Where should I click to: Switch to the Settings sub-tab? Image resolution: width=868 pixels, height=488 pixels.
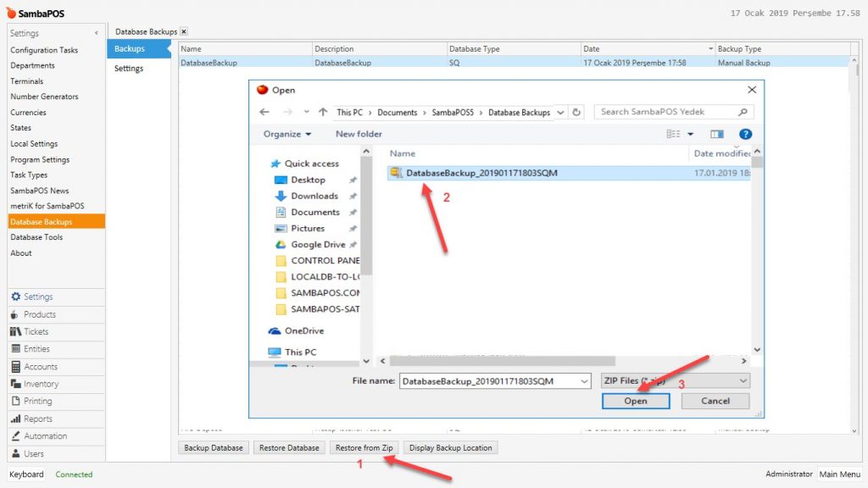(129, 68)
